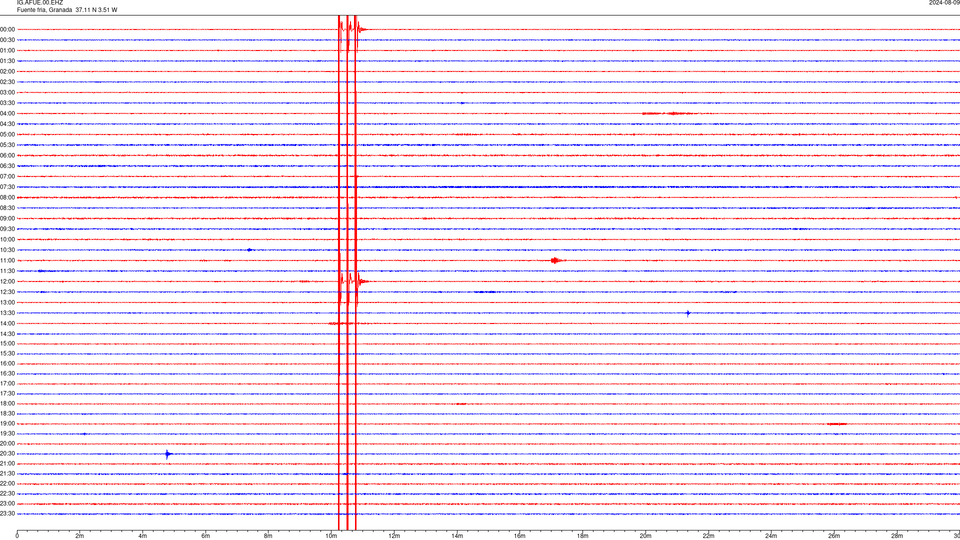Select the 22:00 trace time label

pos(8,483)
